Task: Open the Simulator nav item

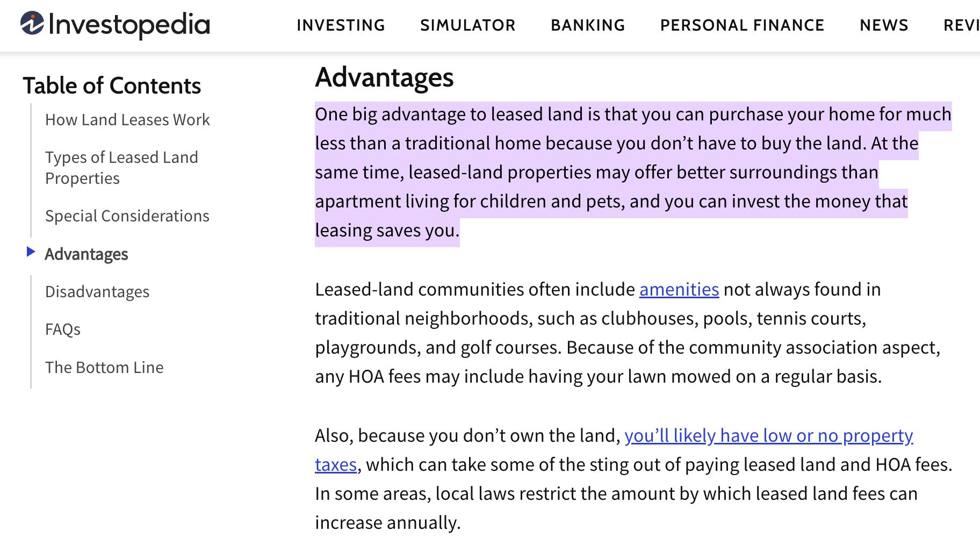Action: tap(467, 25)
